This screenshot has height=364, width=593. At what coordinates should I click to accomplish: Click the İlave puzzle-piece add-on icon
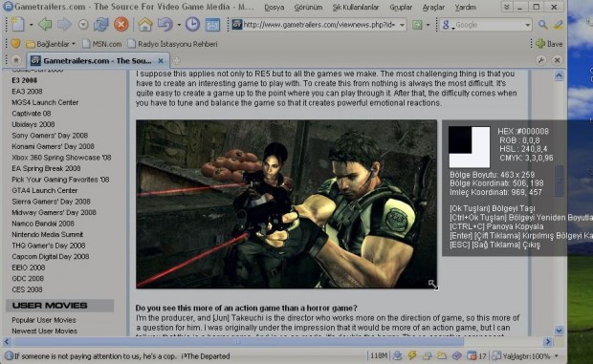[x=549, y=44]
